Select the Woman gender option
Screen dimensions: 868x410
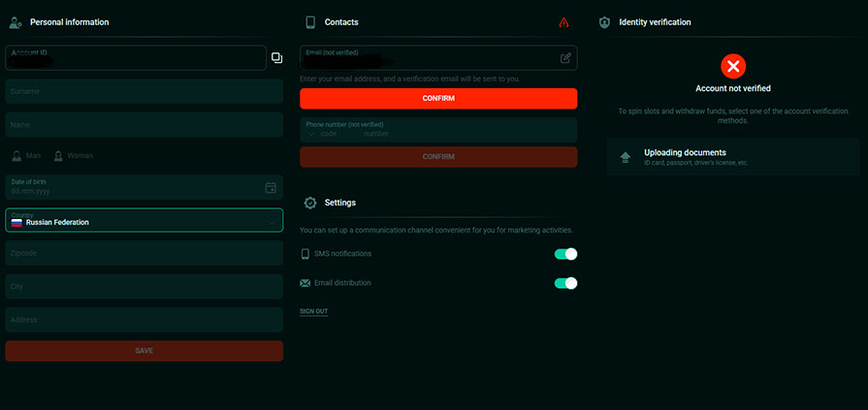[74, 155]
